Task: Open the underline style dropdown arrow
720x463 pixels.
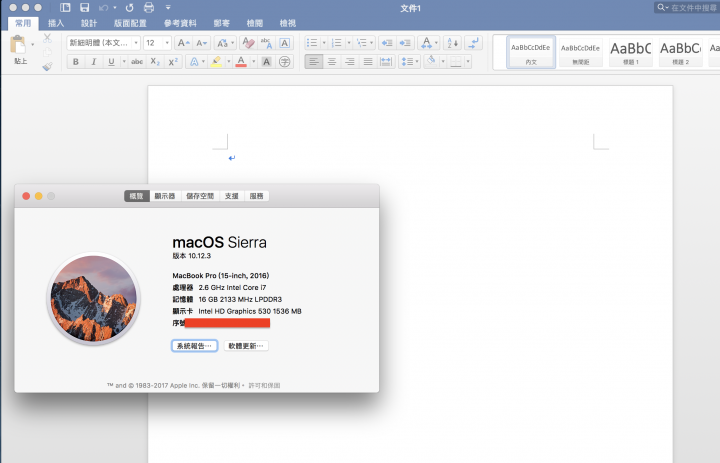Action: (x=124, y=62)
